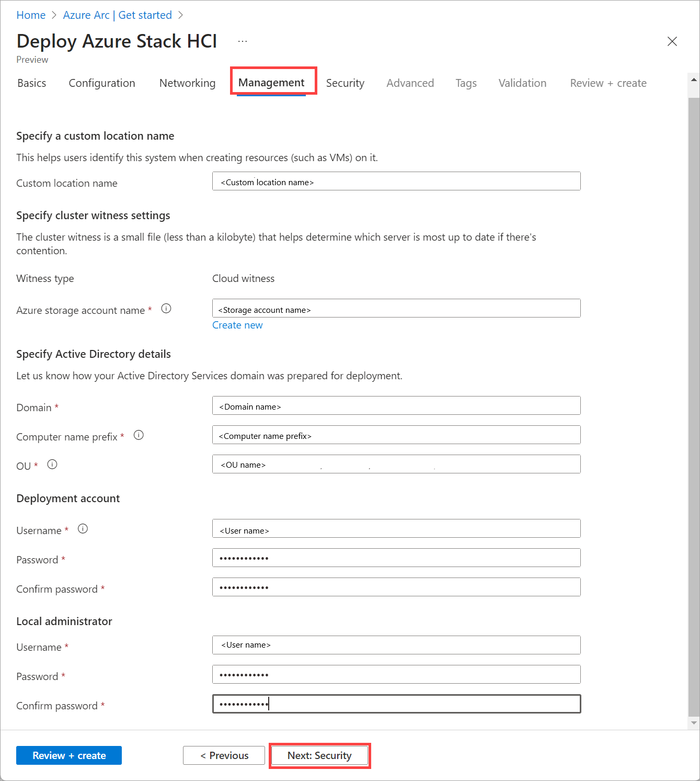Open the Validation tab

click(522, 83)
